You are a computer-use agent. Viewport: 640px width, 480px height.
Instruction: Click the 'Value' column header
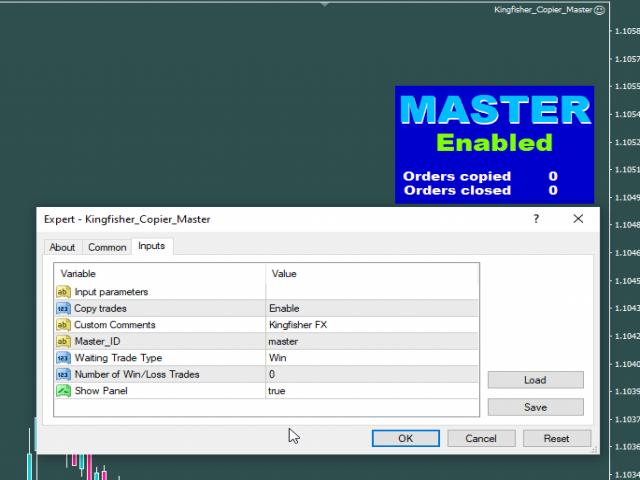[371, 273]
